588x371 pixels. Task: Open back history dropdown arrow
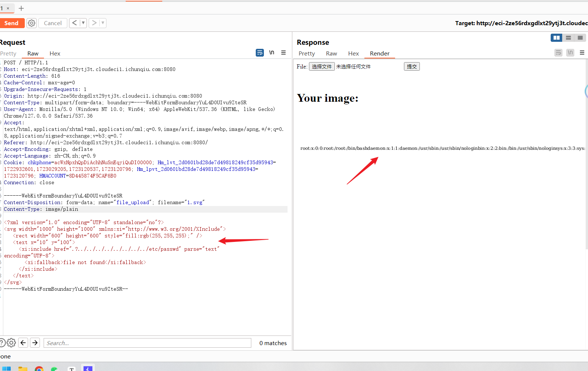[x=83, y=23]
